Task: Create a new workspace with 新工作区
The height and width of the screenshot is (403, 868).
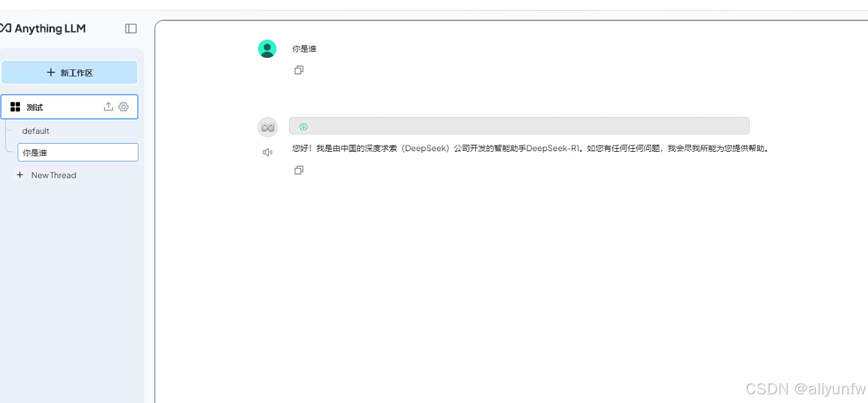Action: pyautogui.click(x=70, y=73)
